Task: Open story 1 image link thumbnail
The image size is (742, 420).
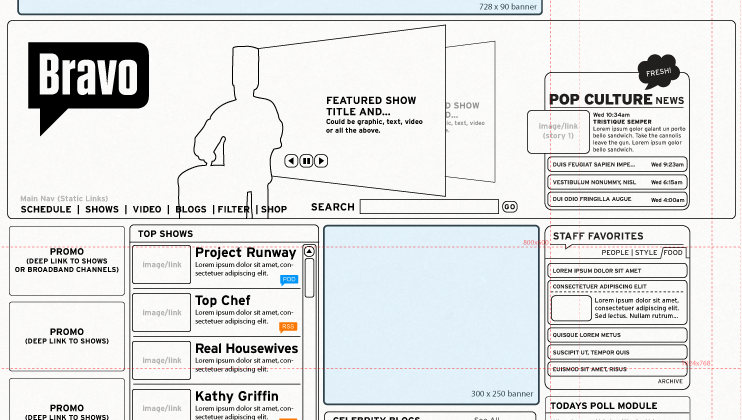Action: click(558, 131)
